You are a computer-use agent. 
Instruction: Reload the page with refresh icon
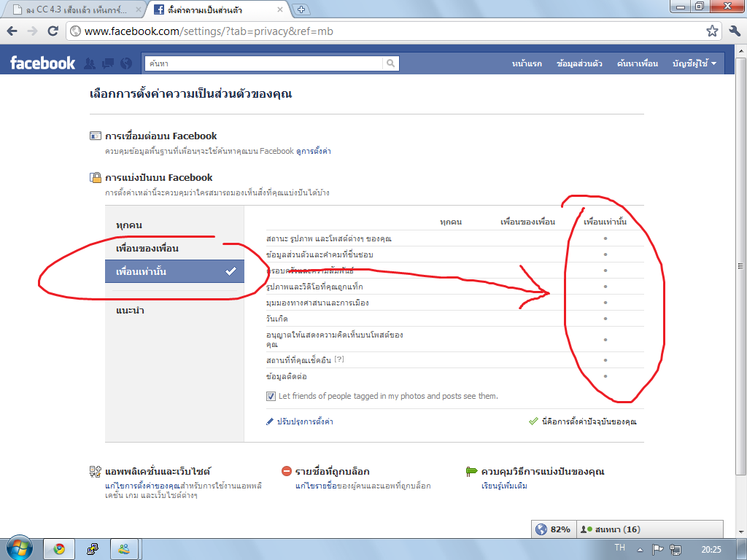pyautogui.click(x=53, y=31)
